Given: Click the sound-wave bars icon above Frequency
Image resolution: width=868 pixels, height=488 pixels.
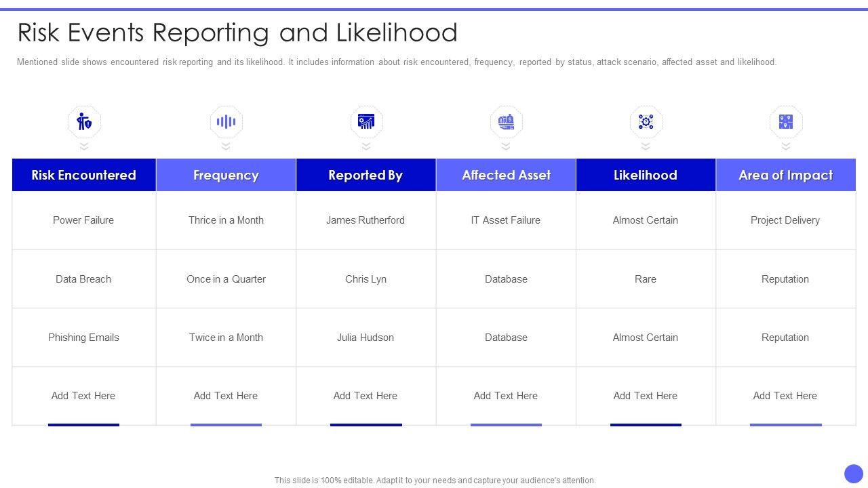Looking at the screenshot, I should (226, 122).
